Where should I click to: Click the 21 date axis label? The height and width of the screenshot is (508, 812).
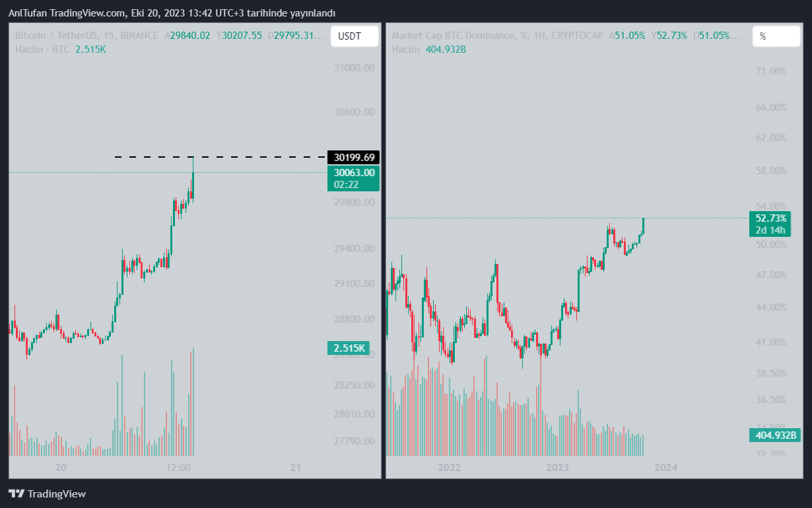coord(296,468)
